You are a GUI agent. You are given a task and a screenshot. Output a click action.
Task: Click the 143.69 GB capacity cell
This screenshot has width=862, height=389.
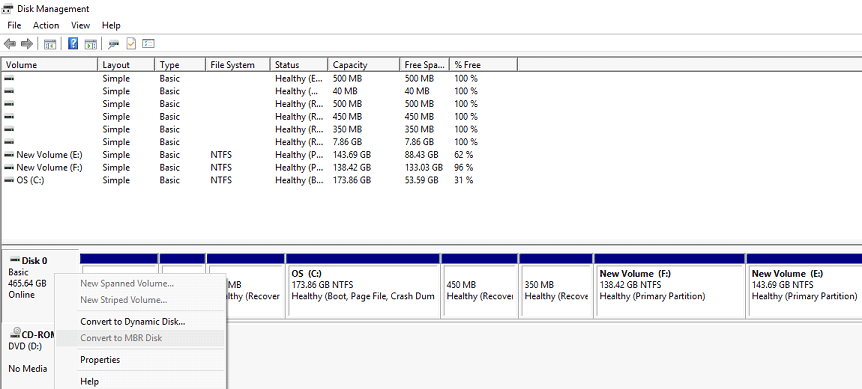click(352, 155)
